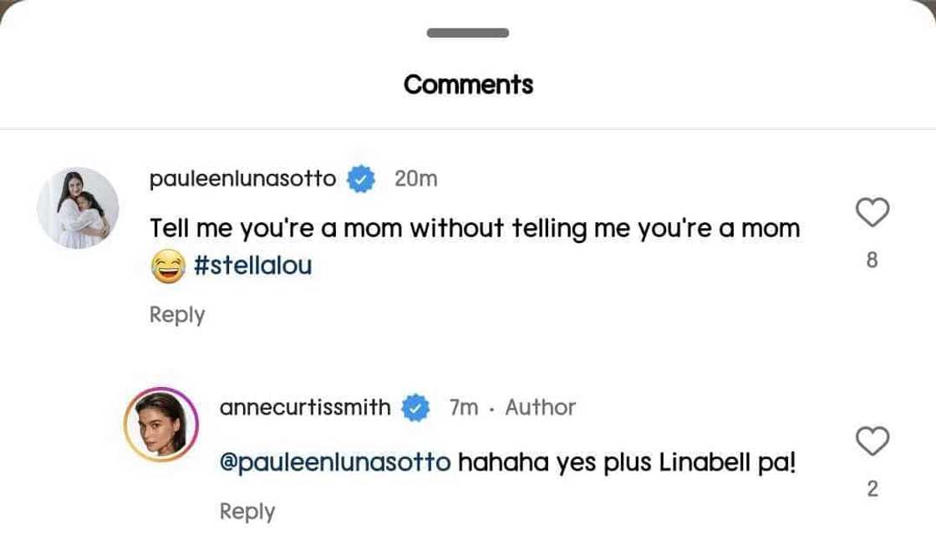This screenshot has height=560, width=936.
Task: Tap the annecurtissmith username
Action: pos(305,408)
